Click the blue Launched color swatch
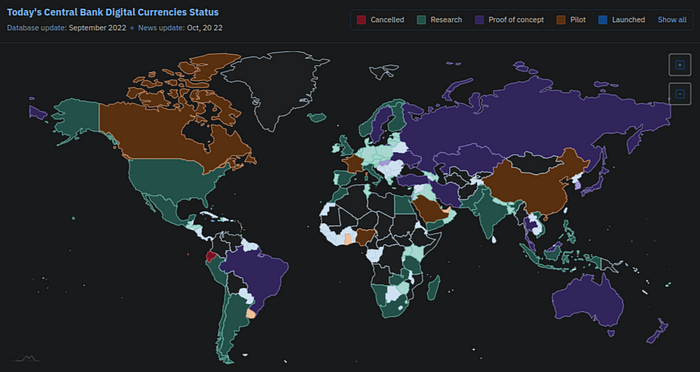700x372 pixels. coord(603,20)
